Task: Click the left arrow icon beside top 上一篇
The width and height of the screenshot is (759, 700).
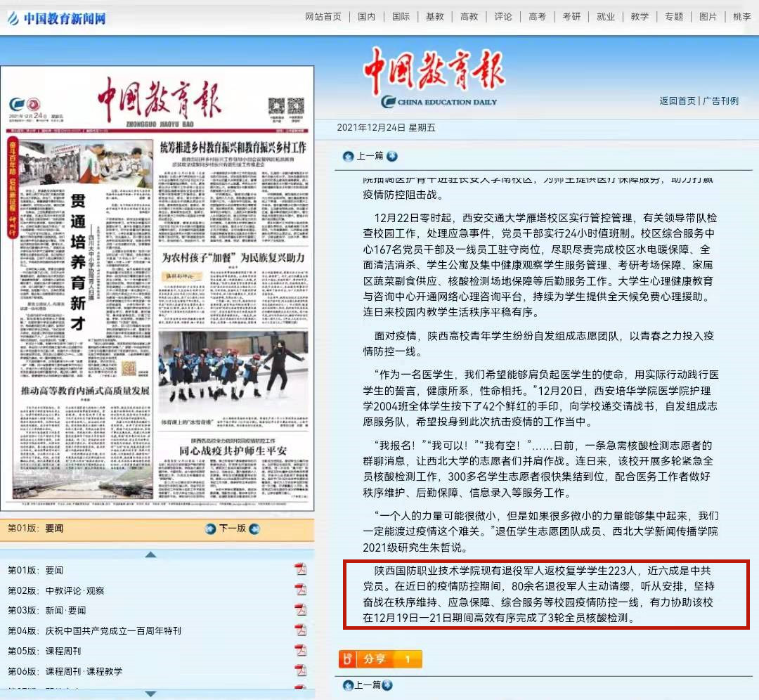Action: [348, 156]
